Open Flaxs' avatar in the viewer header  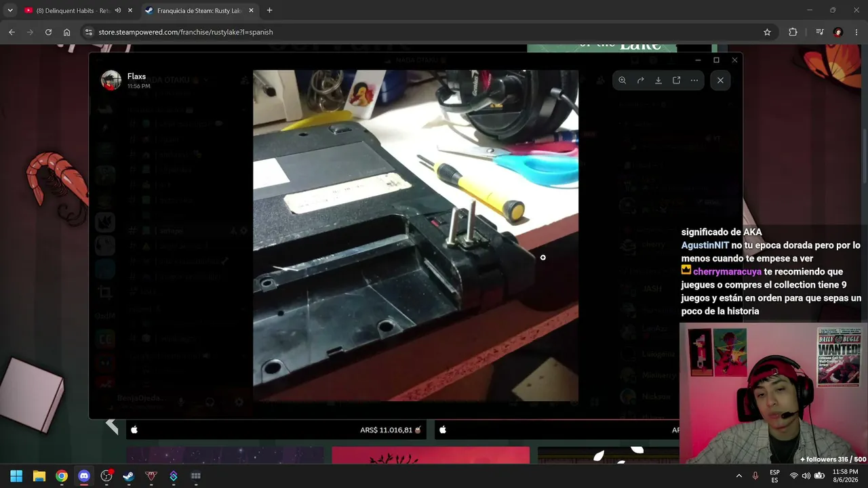pos(111,81)
